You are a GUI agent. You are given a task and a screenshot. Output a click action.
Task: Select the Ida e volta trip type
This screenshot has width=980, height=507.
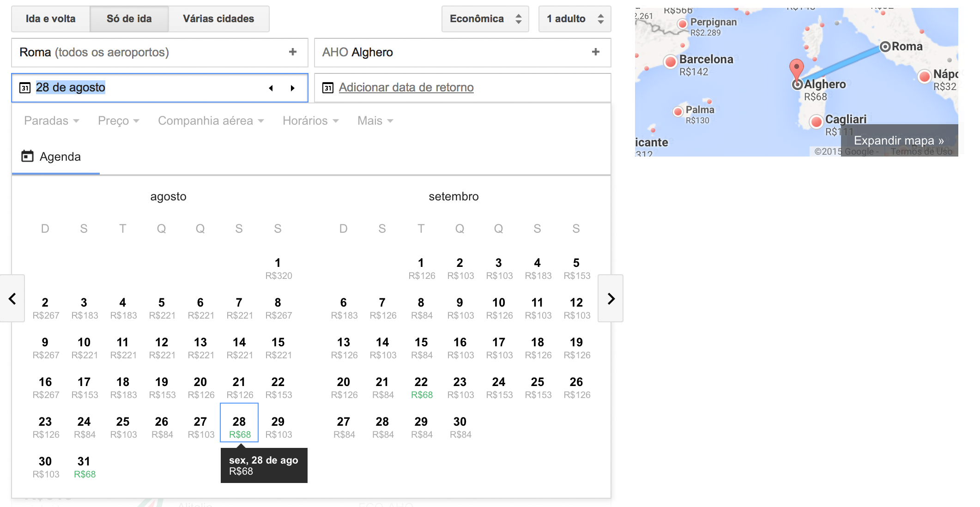(51, 19)
